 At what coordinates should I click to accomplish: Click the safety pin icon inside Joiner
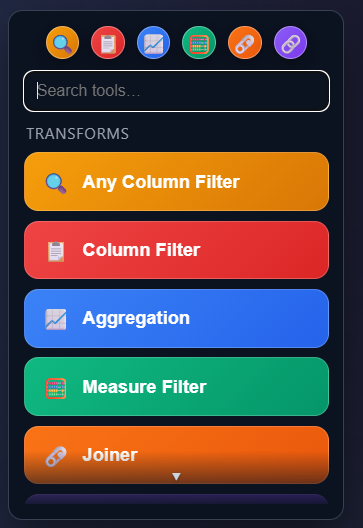(56, 456)
